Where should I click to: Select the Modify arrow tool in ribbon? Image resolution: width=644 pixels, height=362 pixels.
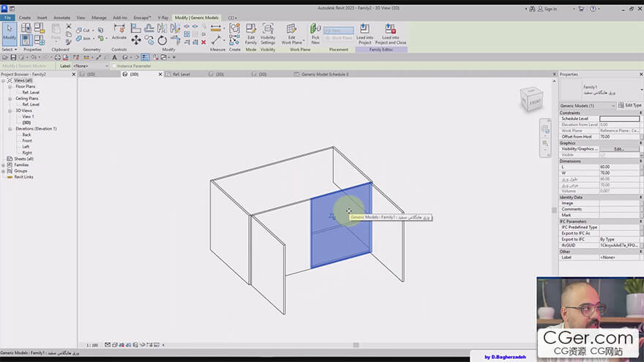click(x=9, y=33)
